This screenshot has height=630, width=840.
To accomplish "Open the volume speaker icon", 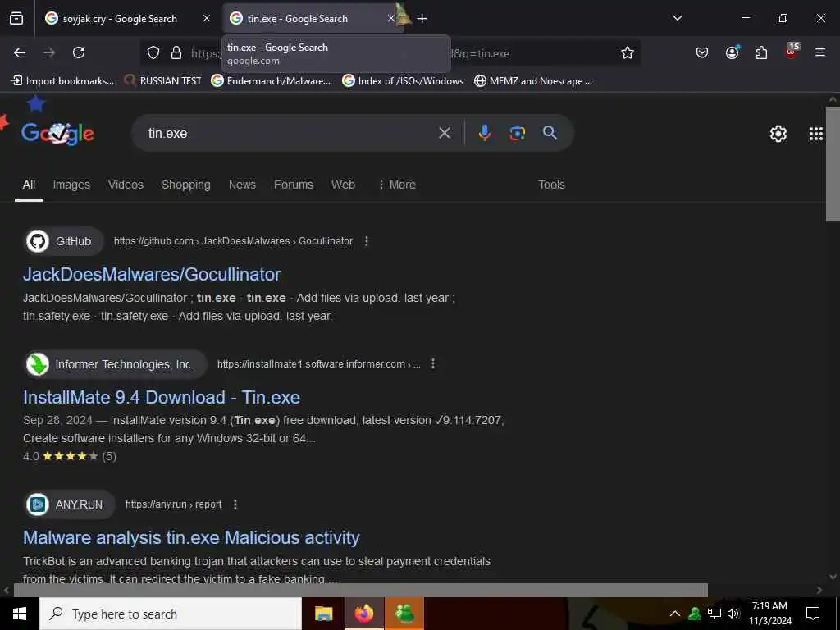I will (733, 614).
